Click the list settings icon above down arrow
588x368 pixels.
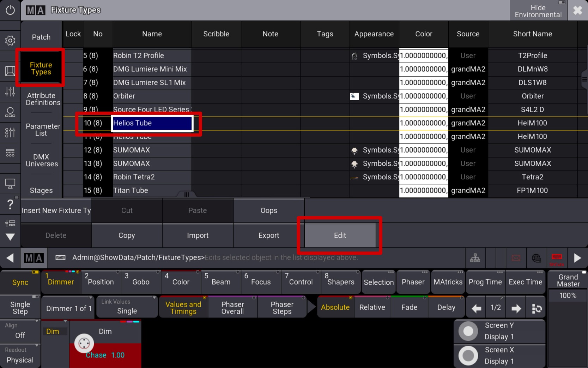[10, 223]
